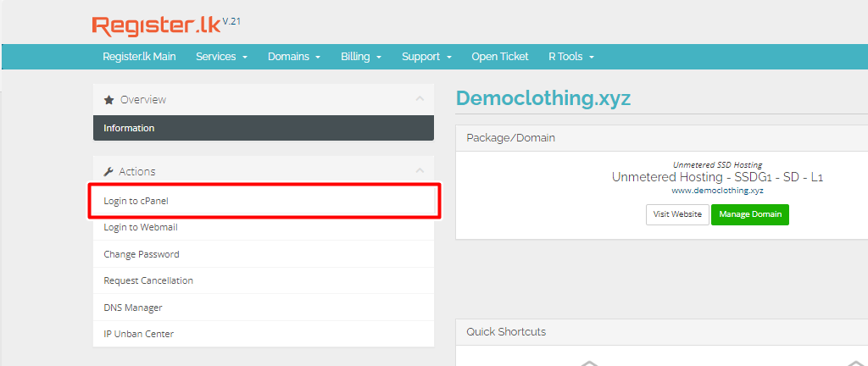
Task: Expand the Billing dropdown menu
Action: [361, 57]
